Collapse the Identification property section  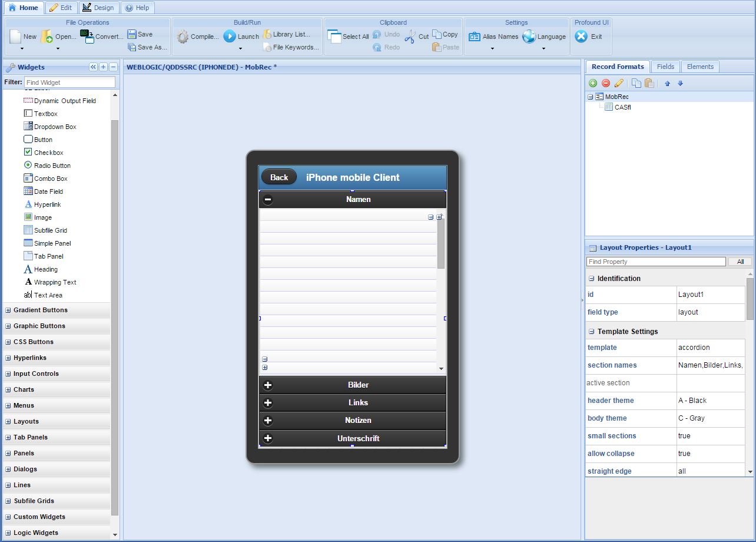point(592,279)
